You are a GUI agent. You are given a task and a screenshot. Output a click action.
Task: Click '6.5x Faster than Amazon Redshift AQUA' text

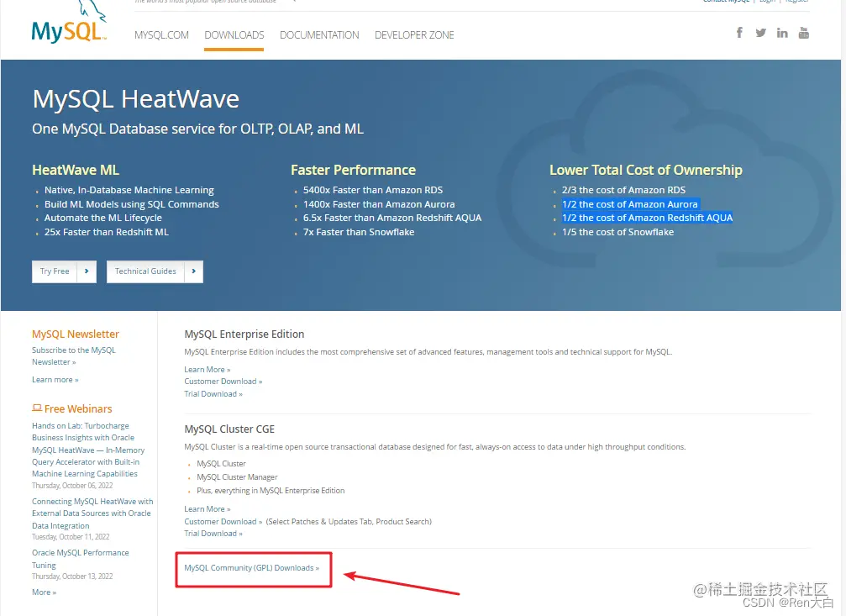point(392,218)
